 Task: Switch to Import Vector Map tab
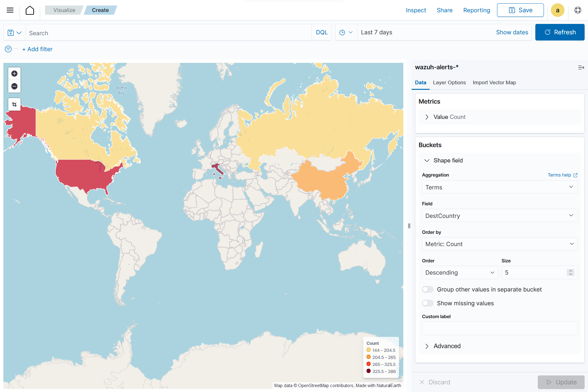pos(494,82)
